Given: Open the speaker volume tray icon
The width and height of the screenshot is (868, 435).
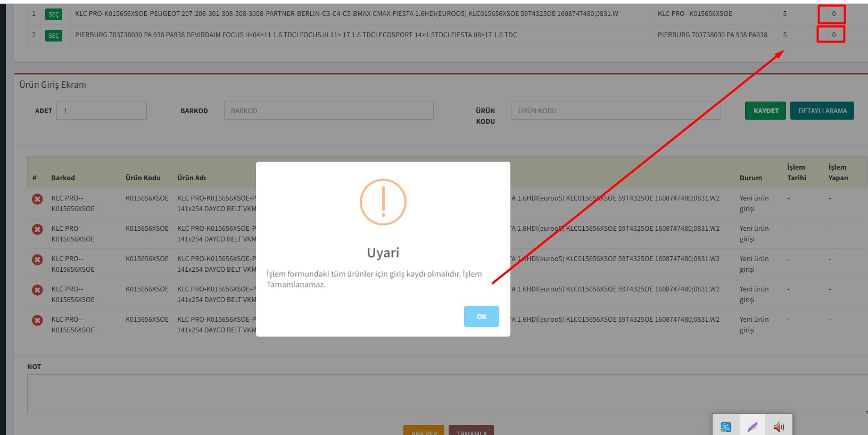Looking at the screenshot, I should click(x=779, y=426).
